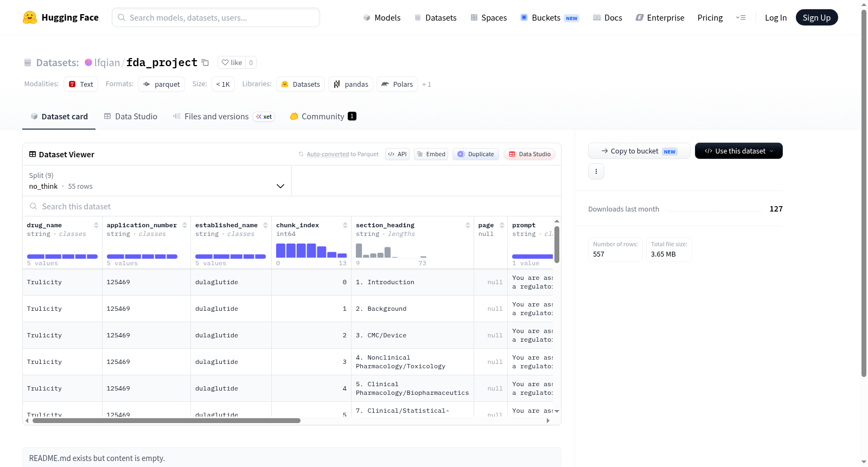Sort by established_name column arrows
The width and height of the screenshot is (868, 467).
pyautogui.click(x=265, y=225)
